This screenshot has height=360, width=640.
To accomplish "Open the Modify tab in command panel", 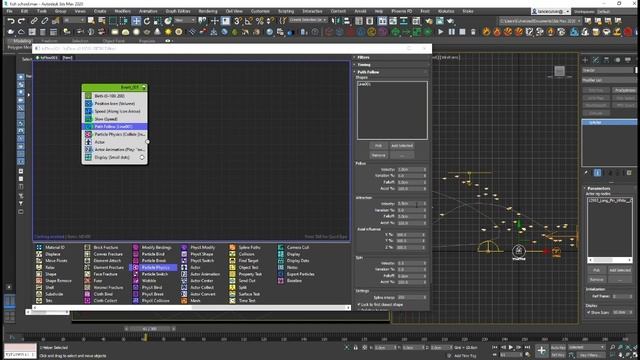I will coord(596,60).
